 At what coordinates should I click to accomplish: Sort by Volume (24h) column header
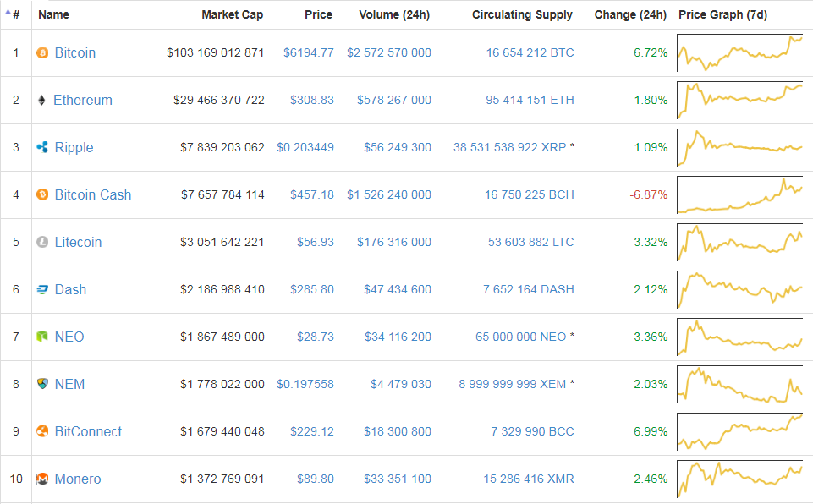pyautogui.click(x=394, y=14)
